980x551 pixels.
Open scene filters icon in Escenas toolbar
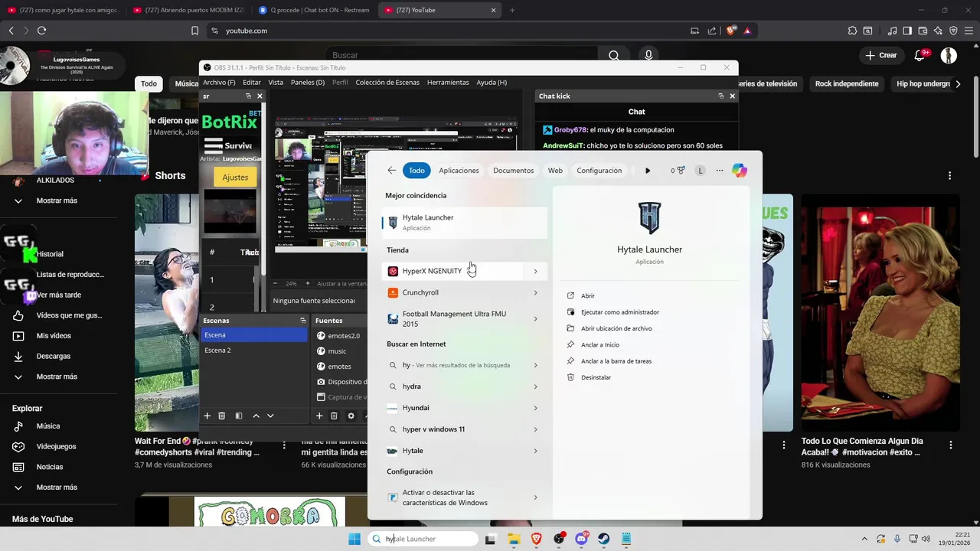coord(239,416)
